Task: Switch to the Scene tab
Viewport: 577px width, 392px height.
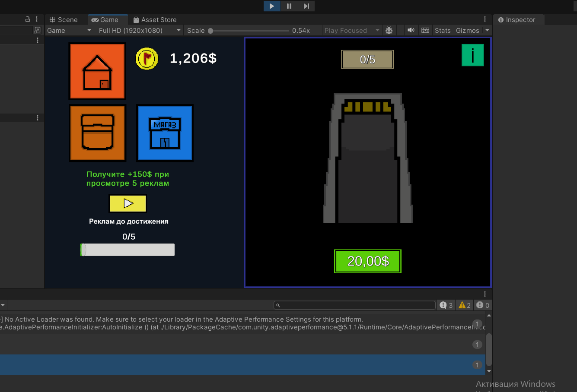Action: [64, 19]
